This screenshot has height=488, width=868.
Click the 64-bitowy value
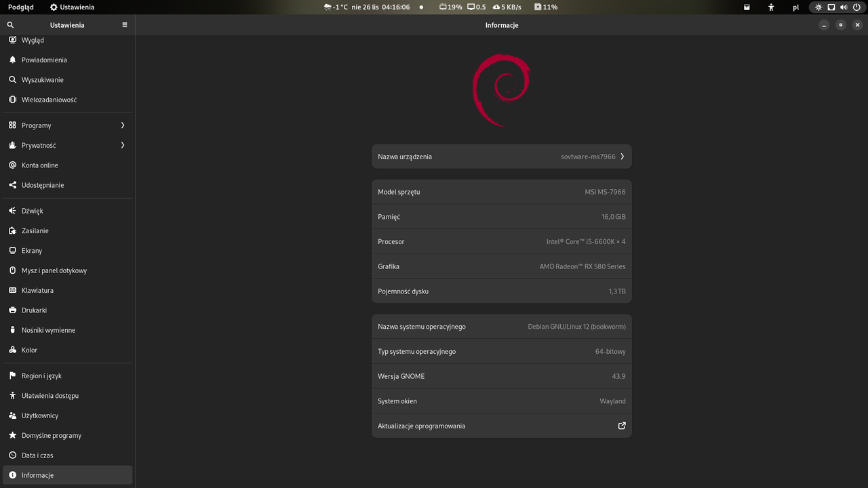point(610,352)
